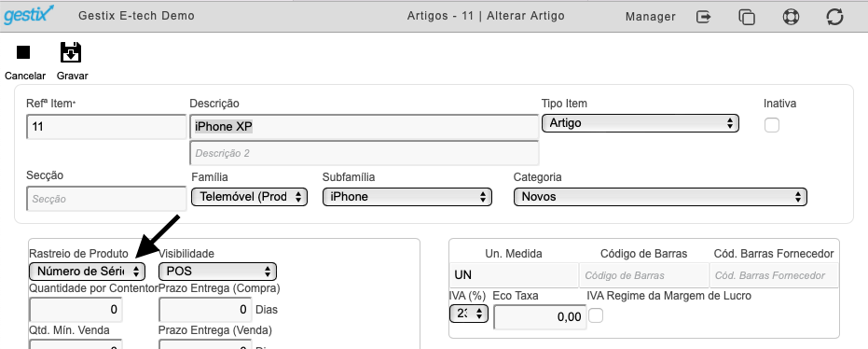Image resolution: width=868 pixels, height=349 pixels.
Task: Expand the Família dropdown
Action: (249, 197)
